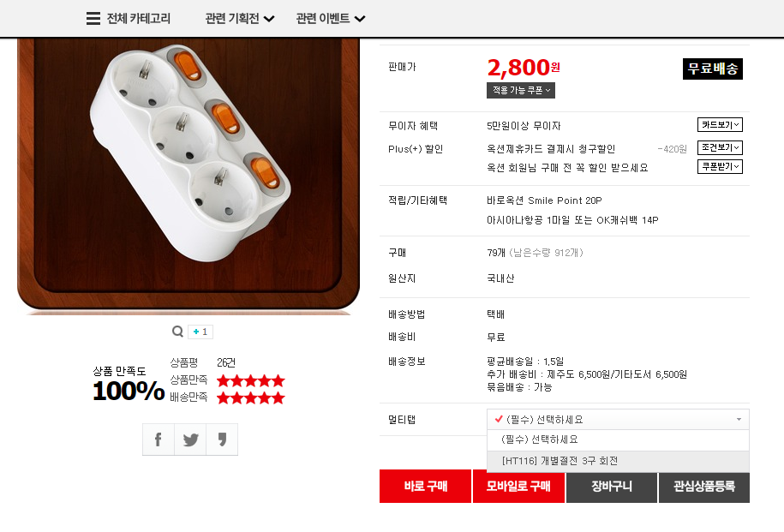Expand the 조건보기 conditions
The image size is (784, 532).
(720, 147)
